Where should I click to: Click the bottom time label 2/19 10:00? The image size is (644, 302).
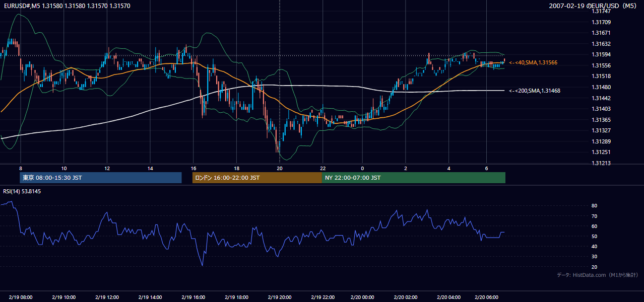click(x=63, y=297)
